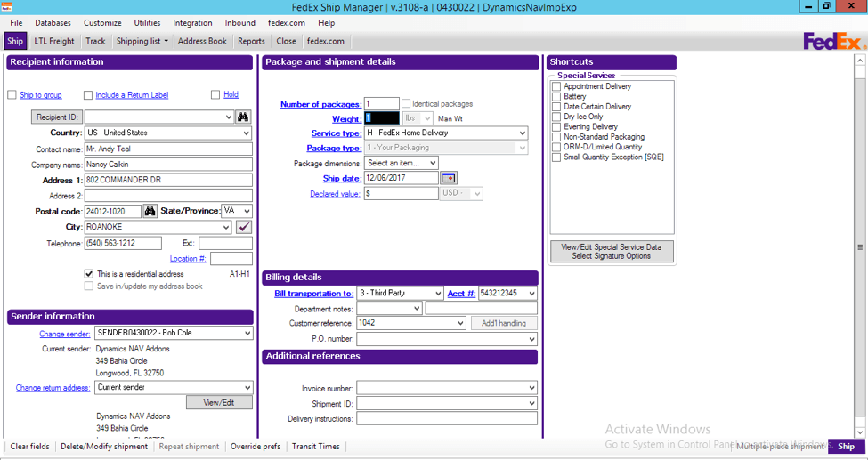The height and width of the screenshot is (460, 868).
Task: Click the Number of packages link
Action: (320, 104)
